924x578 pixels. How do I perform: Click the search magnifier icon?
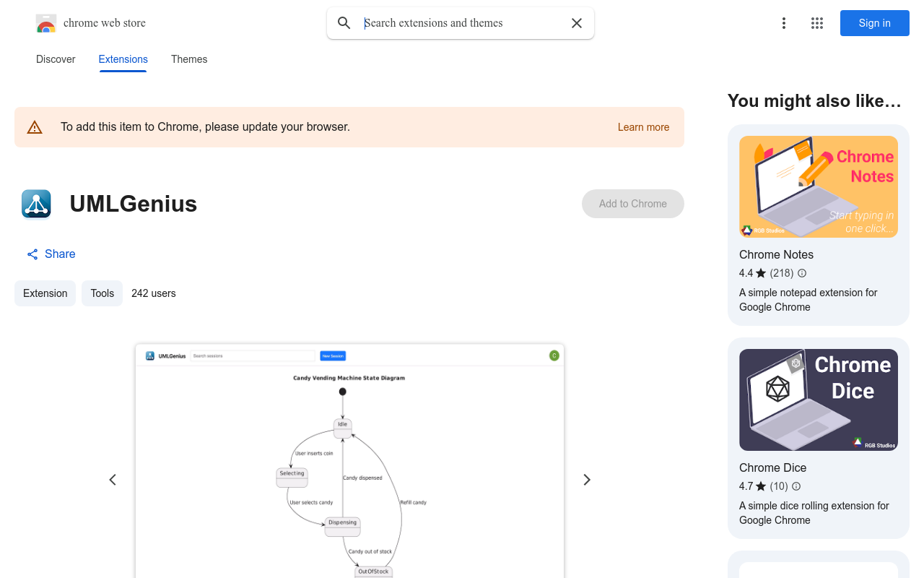[344, 23]
